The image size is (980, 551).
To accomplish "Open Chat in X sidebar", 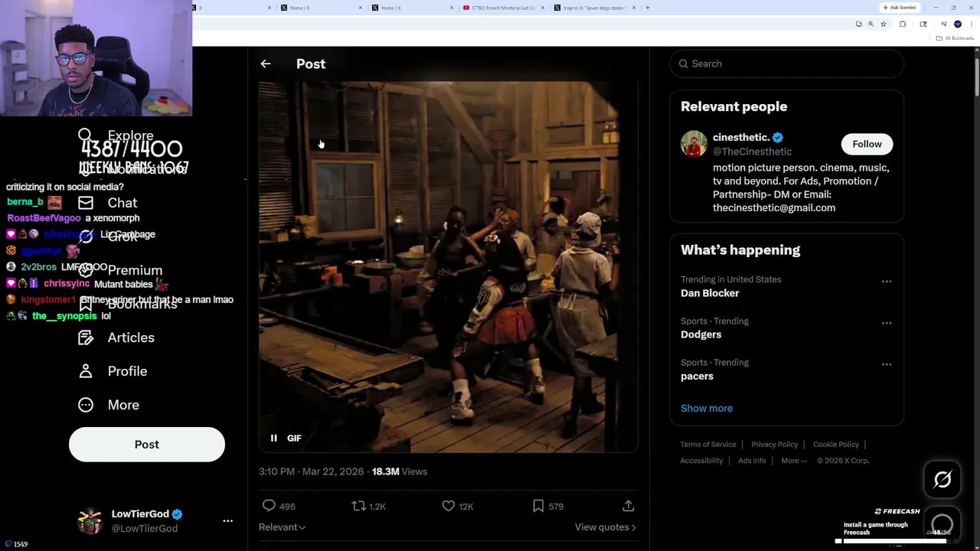I will [122, 203].
